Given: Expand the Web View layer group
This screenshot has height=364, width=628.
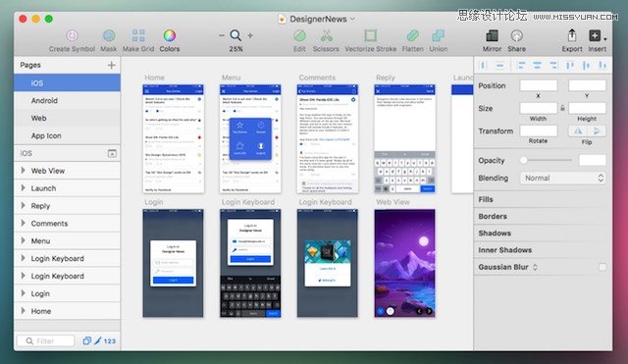Looking at the screenshot, I should [24, 170].
